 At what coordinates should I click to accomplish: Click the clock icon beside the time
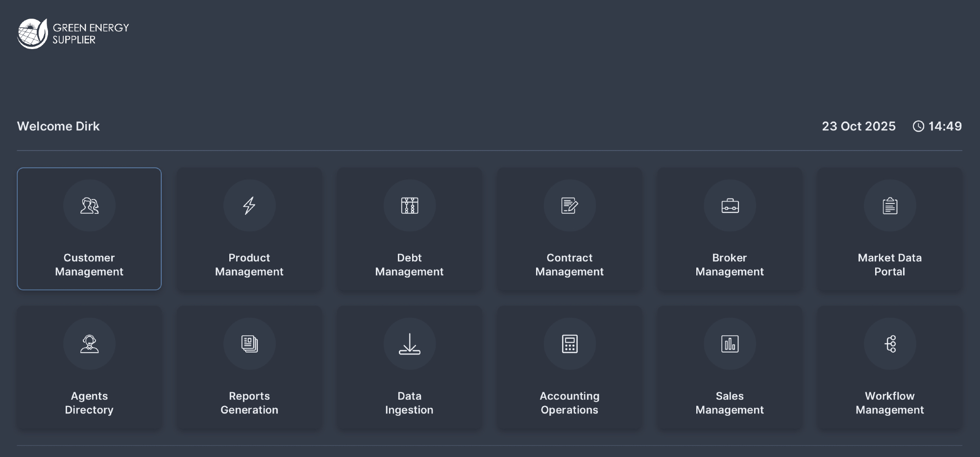coord(918,127)
